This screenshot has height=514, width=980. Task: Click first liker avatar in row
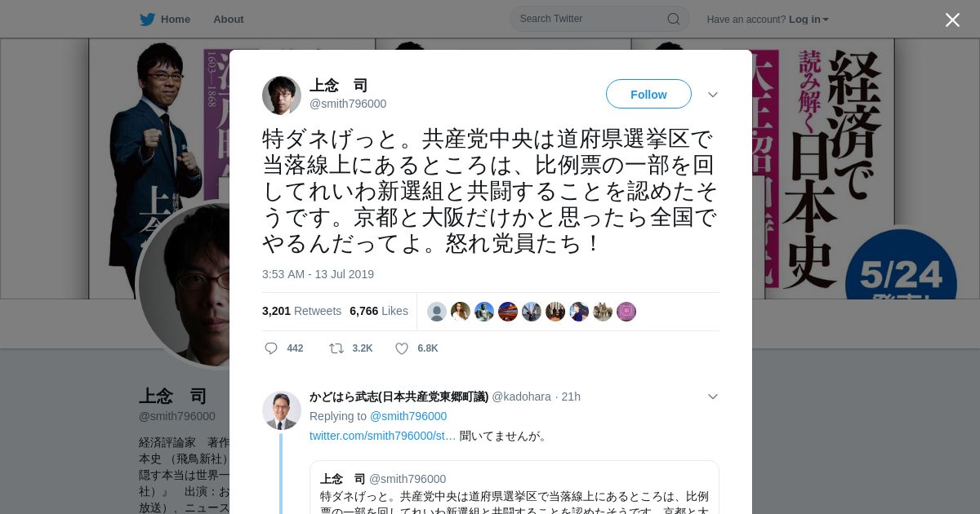click(437, 312)
